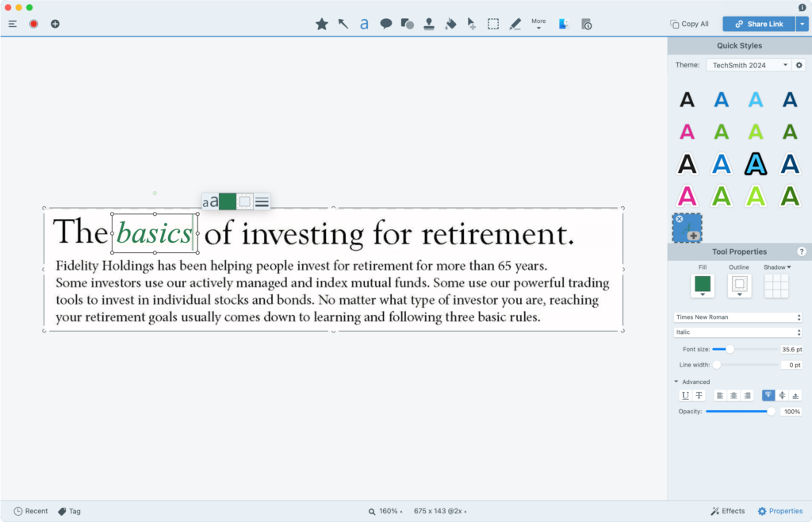This screenshot has height=522, width=812.
Task: Select the Fill paint bucket tool
Action: (450, 24)
